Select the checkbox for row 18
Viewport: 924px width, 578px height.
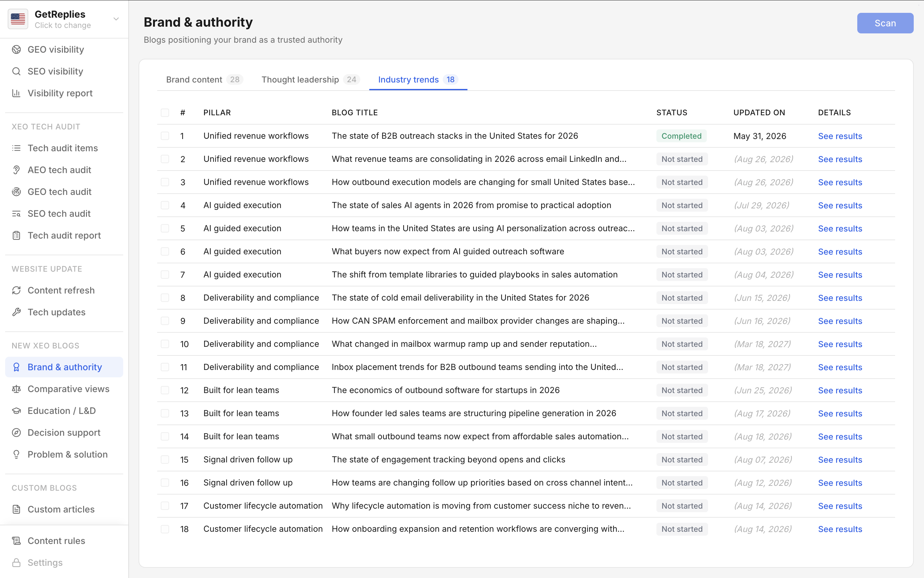click(x=165, y=529)
